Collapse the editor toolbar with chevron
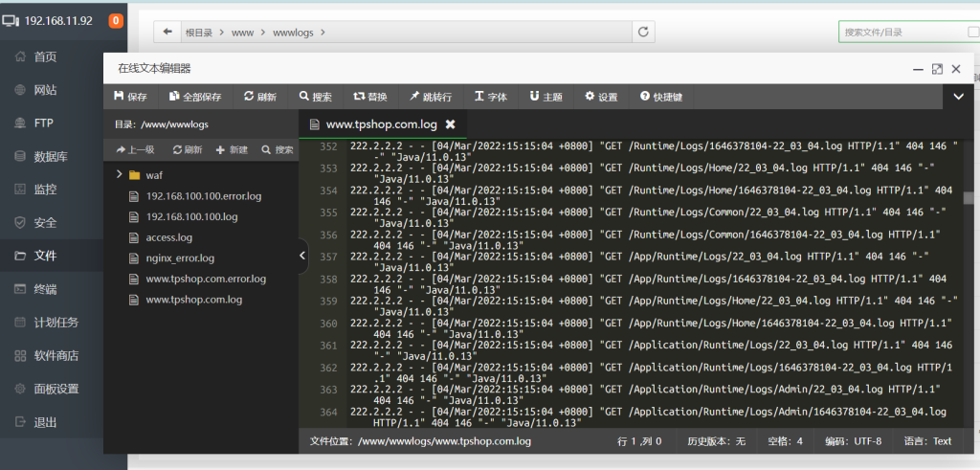This screenshot has height=470, width=980. (959, 96)
